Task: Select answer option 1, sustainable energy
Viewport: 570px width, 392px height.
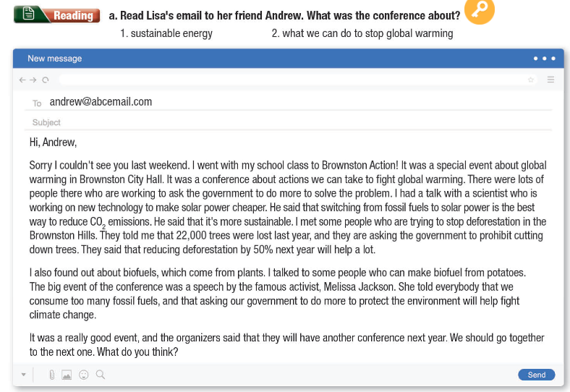Action: tap(166, 33)
